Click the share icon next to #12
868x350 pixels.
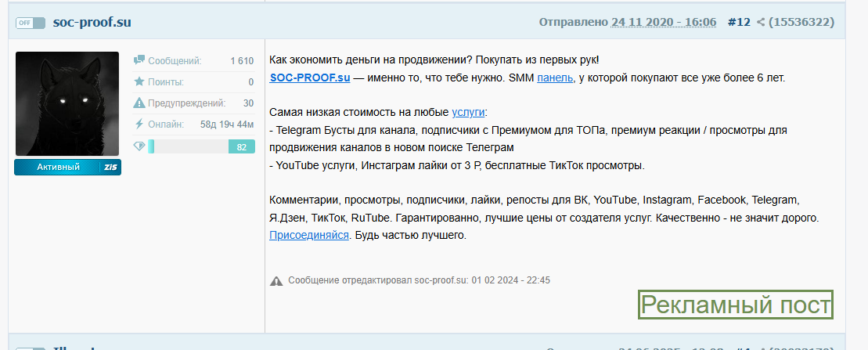761,23
